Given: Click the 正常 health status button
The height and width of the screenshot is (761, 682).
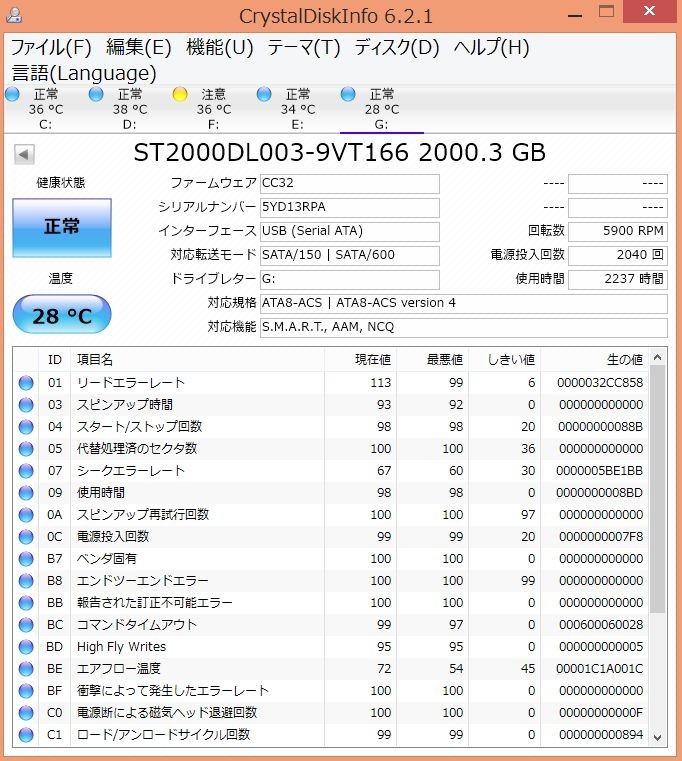Looking at the screenshot, I should [x=62, y=227].
